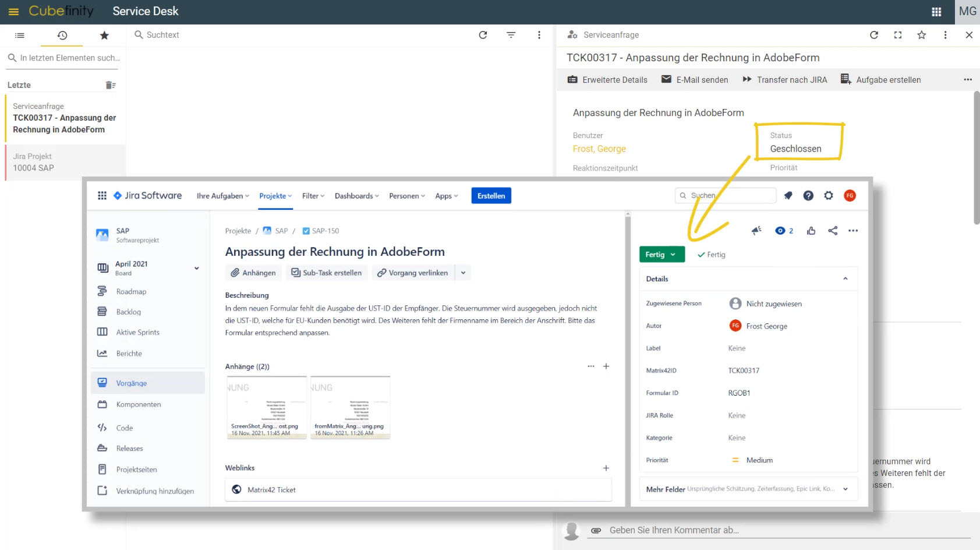Open the feedback megaphone icon on the issue
Image resolution: width=980 pixels, height=550 pixels.
(756, 231)
